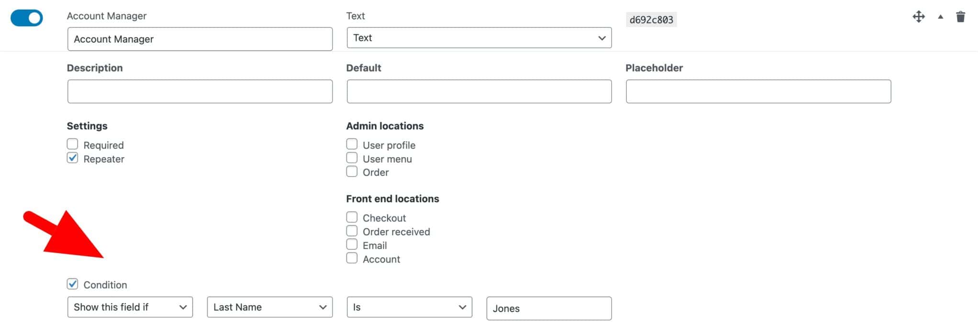Click the Default input field
This screenshot has width=980, height=332.
(479, 92)
